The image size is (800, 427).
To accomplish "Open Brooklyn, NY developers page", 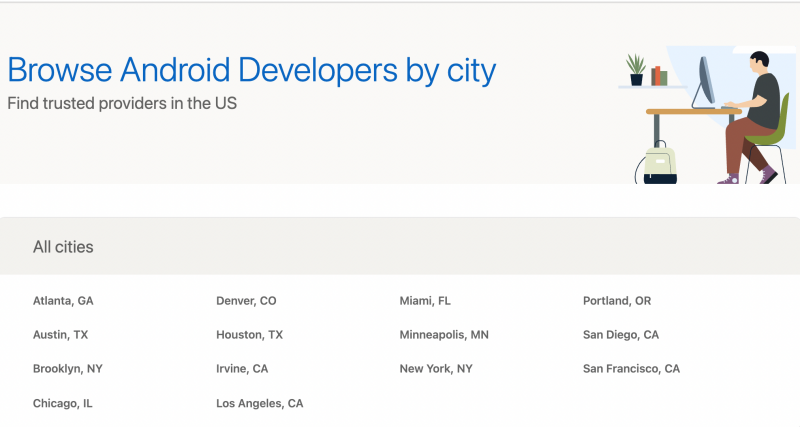I will [x=68, y=368].
